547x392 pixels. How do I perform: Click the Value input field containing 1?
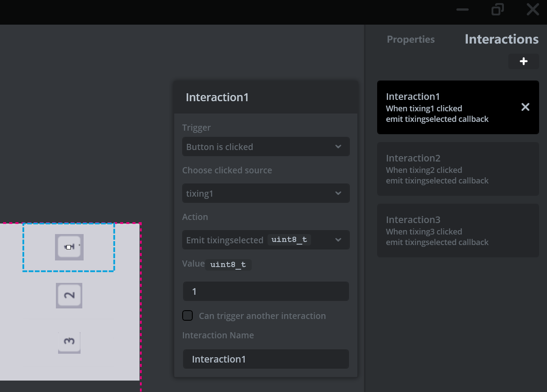pos(266,291)
